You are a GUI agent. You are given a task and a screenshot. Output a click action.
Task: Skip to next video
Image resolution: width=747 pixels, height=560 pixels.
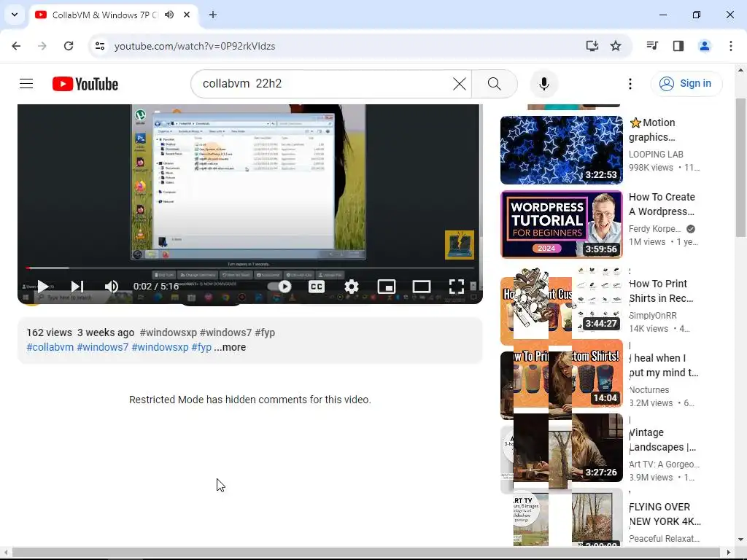pos(77,286)
